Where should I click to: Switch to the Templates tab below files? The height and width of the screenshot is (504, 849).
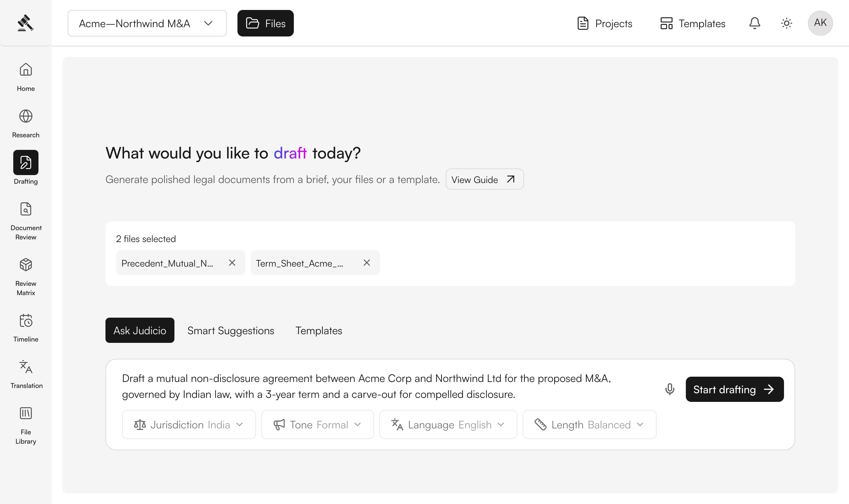click(x=319, y=331)
